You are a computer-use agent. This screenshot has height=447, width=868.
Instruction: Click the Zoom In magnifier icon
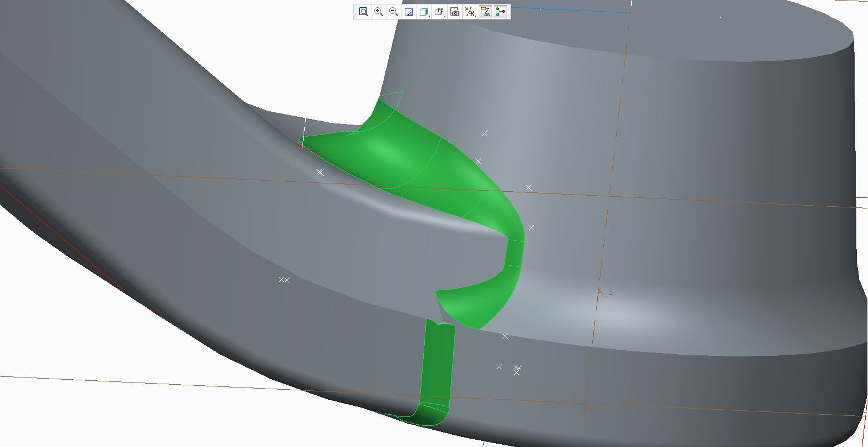[x=379, y=12]
